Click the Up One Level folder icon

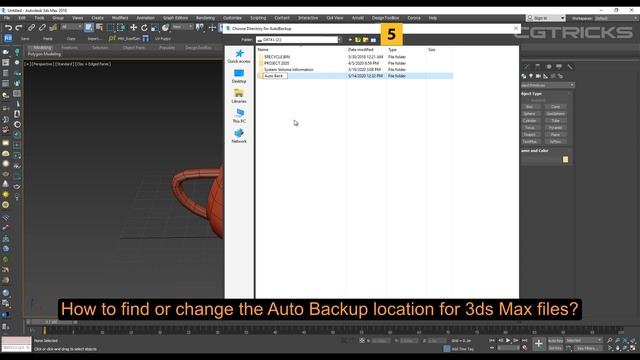point(358,40)
